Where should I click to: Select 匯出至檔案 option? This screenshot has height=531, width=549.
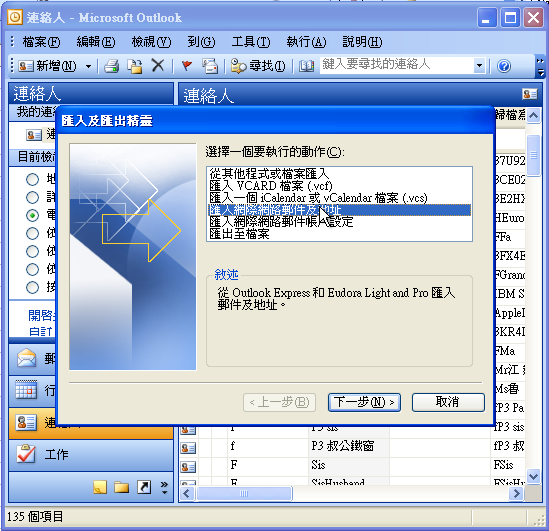(339, 234)
